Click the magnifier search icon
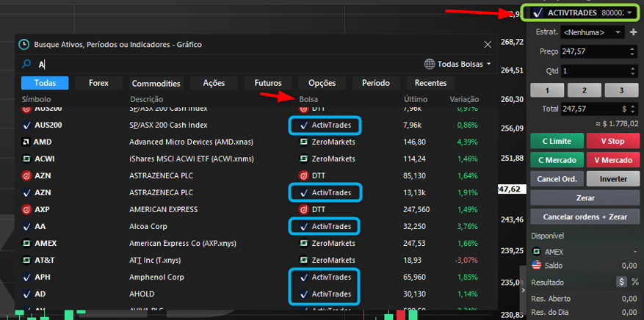644x320 pixels. click(x=26, y=65)
